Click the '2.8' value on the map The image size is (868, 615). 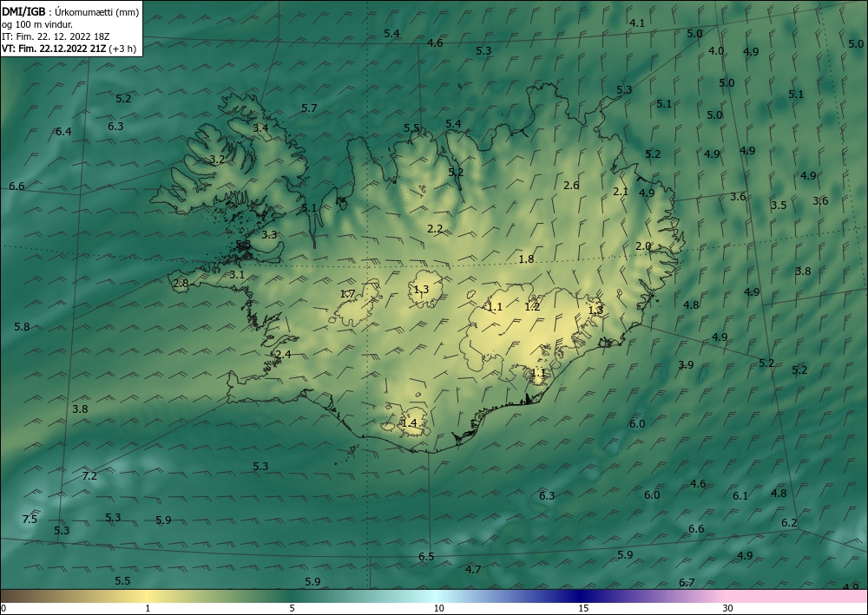pyautogui.click(x=181, y=284)
